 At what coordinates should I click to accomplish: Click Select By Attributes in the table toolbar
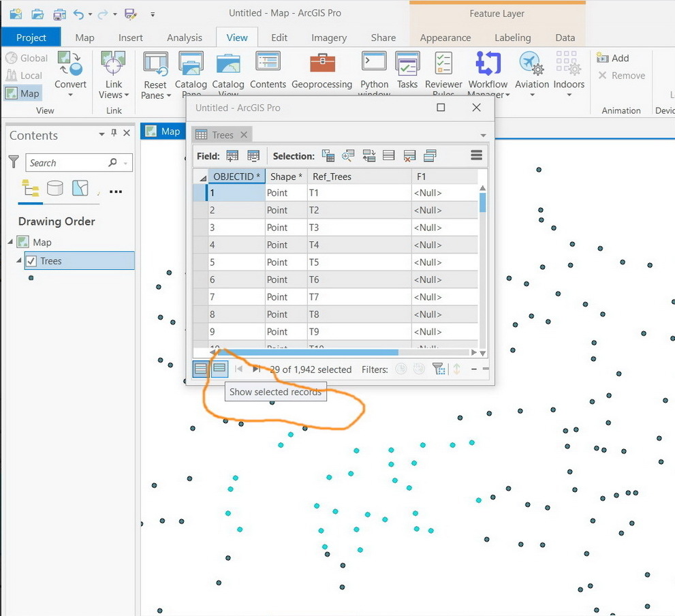click(x=328, y=156)
